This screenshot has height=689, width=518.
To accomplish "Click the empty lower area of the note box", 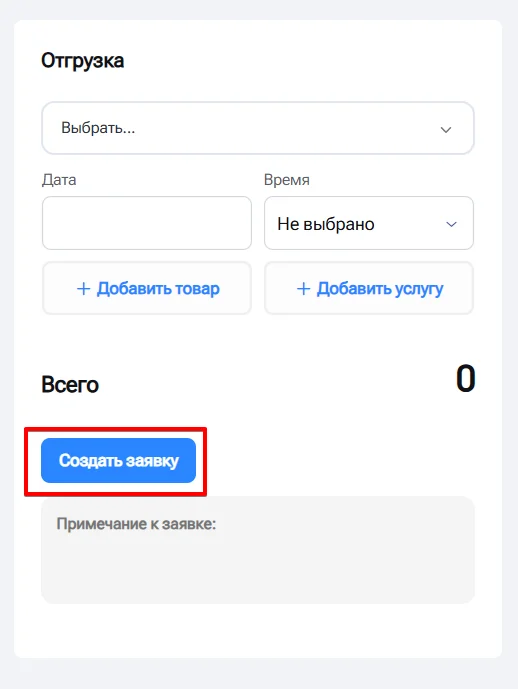I will point(258,571).
